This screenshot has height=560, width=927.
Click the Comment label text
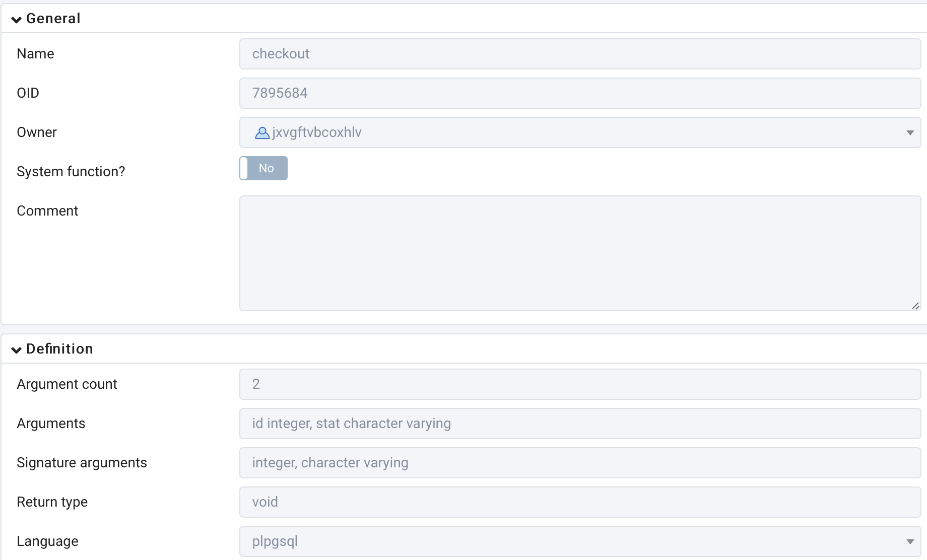tap(47, 211)
